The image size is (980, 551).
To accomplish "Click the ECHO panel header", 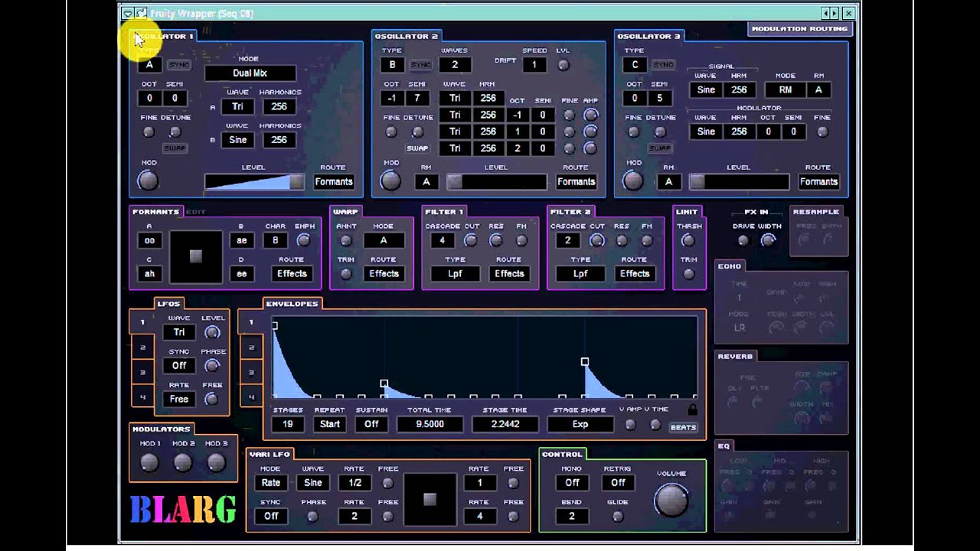I will click(730, 266).
